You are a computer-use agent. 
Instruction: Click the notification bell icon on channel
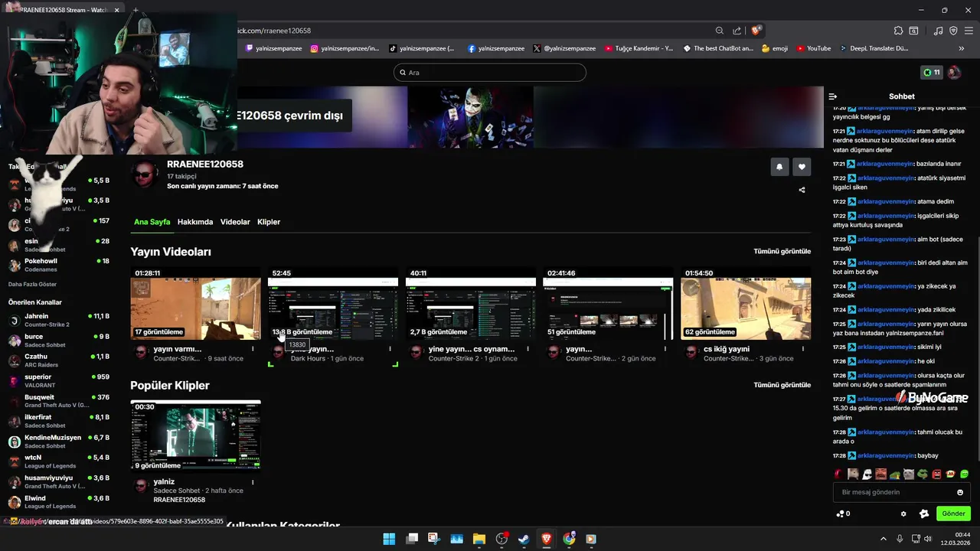779,167
